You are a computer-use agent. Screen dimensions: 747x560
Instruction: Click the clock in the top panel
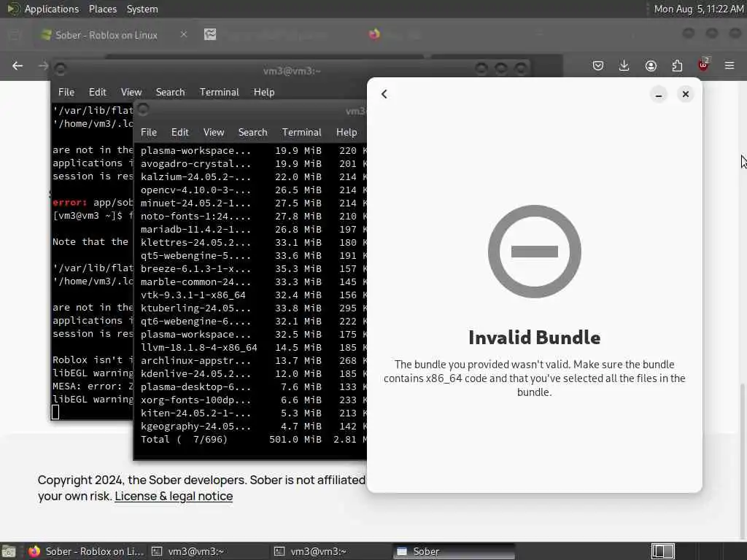click(698, 9)
